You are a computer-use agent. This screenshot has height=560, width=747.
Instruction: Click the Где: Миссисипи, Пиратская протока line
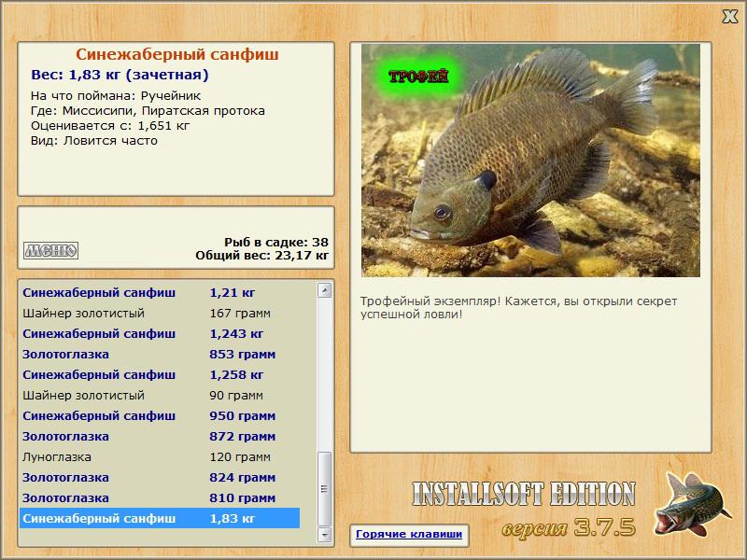148,111
